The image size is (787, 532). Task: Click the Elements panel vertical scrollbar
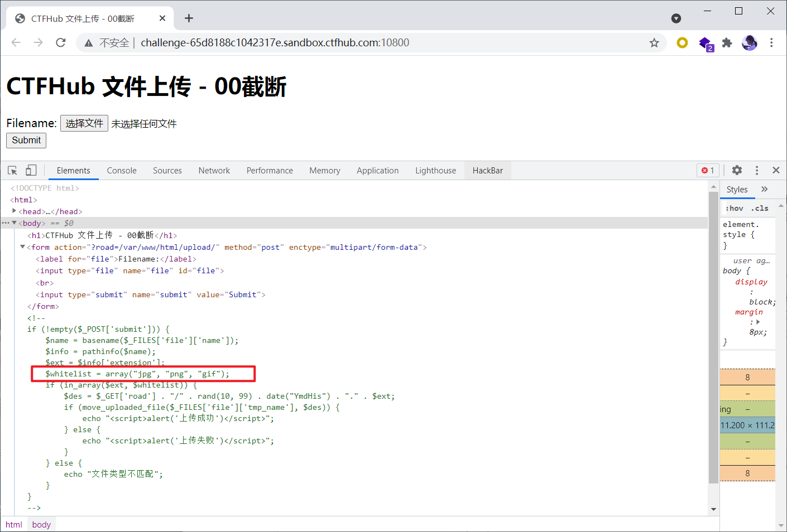pyautogui.click(x=713, y=337)
